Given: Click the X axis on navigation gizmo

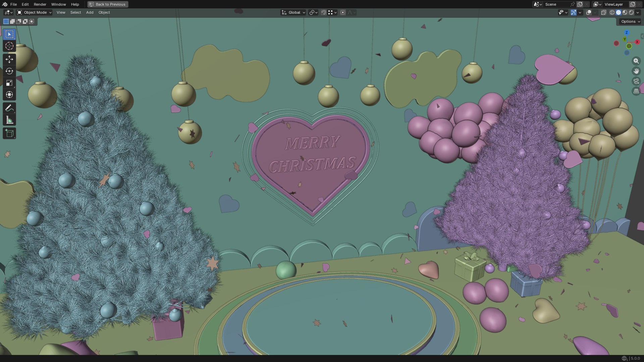Looking at the screenshot, I should point(637,42).
